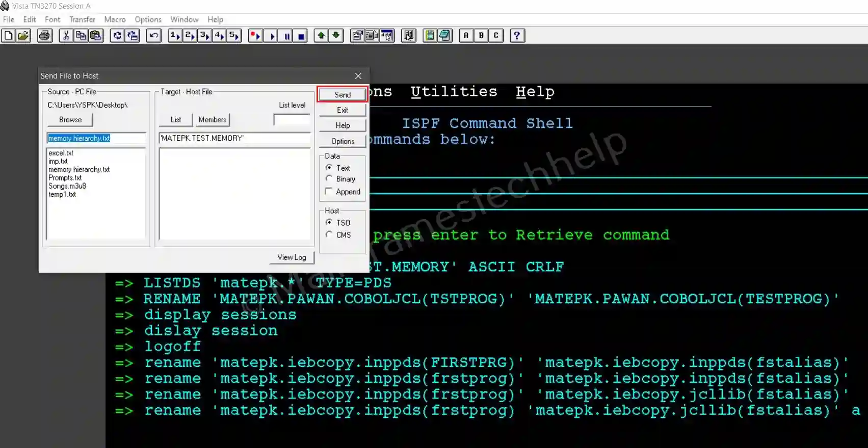
Task: Click the List level input field
Action: [292, 120]
